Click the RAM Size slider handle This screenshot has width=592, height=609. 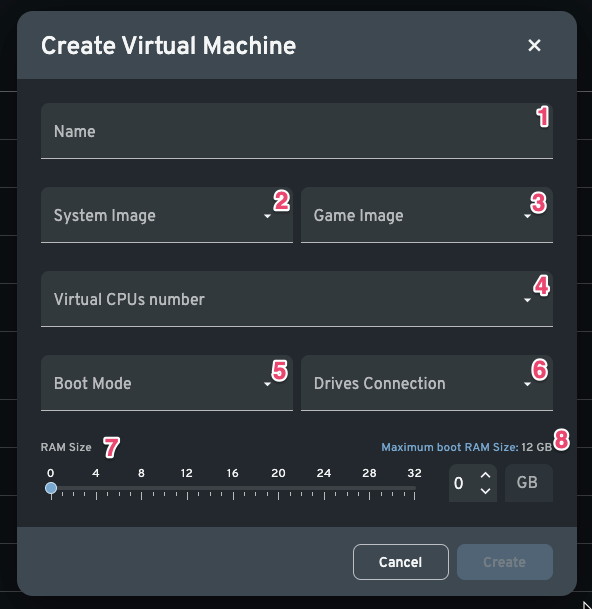pos(51,488)
